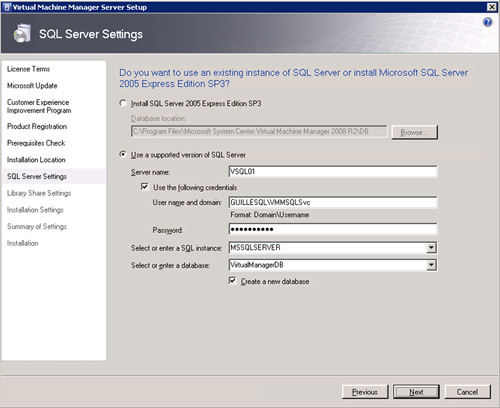The width and height of the screenshot is (500, 408).
Task: Expand the database selection dropdown arrow
Action: click(x=431, y=265)
